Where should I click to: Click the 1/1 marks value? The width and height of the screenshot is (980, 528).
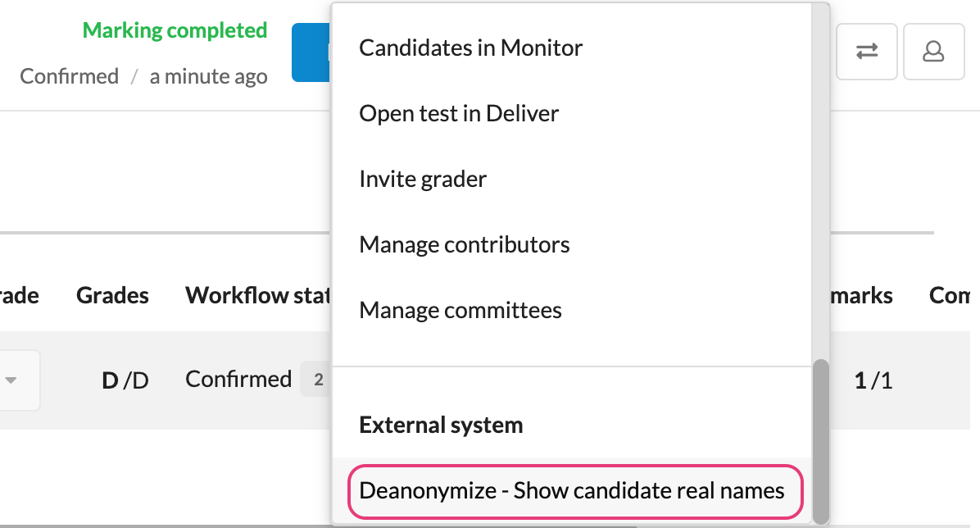tap(873, 380)
